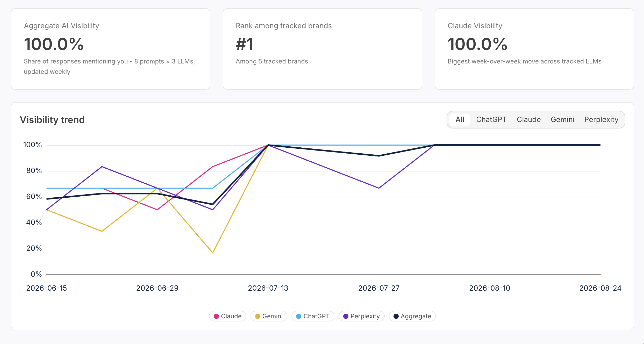This screenshot has width=644, height=344.
Task: Toggle Perplexity series in chart legend
Action: click(362, 316)
